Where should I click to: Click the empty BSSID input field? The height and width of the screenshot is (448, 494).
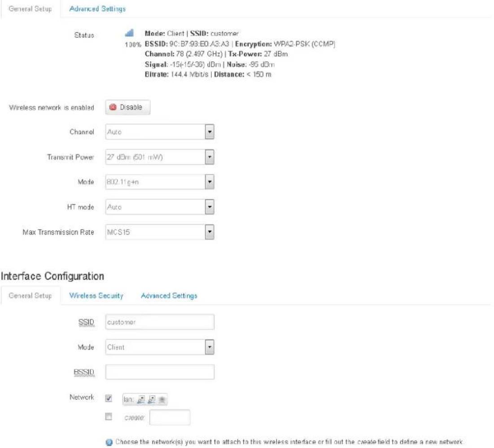[160, 372]
